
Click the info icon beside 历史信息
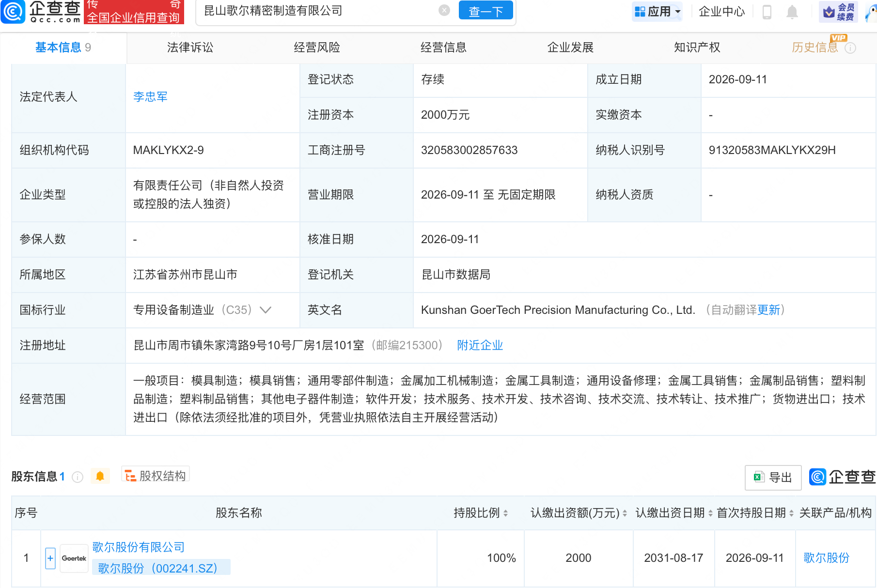(x=850, y=48)
